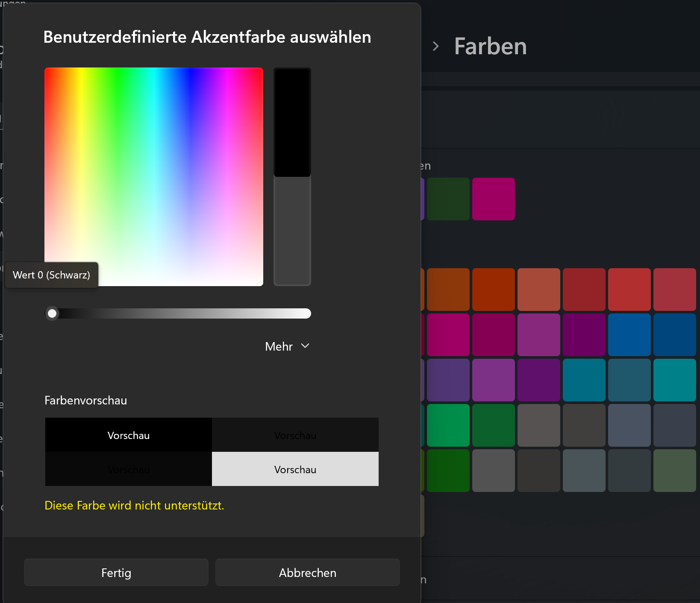
Task: Click the Wert 0 Schwarz tooltip
Action: (x=51, y=275)
